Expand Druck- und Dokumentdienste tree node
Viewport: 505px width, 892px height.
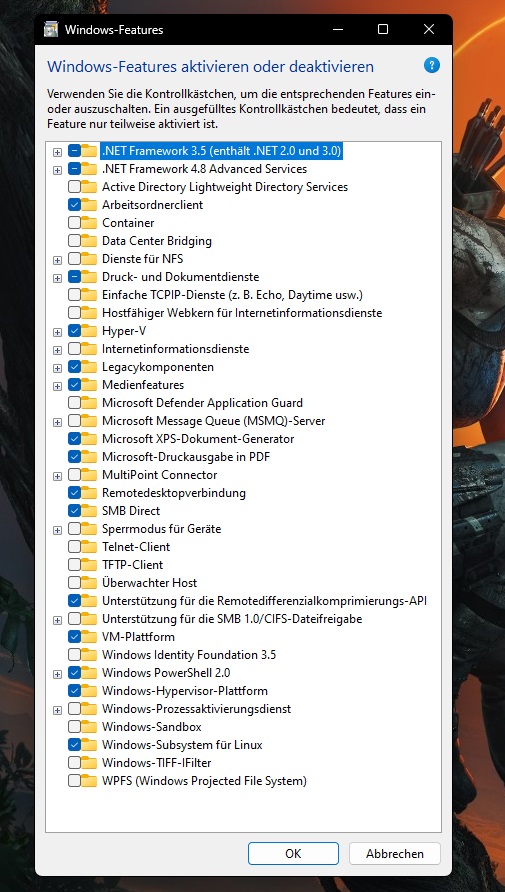[57, 278]
